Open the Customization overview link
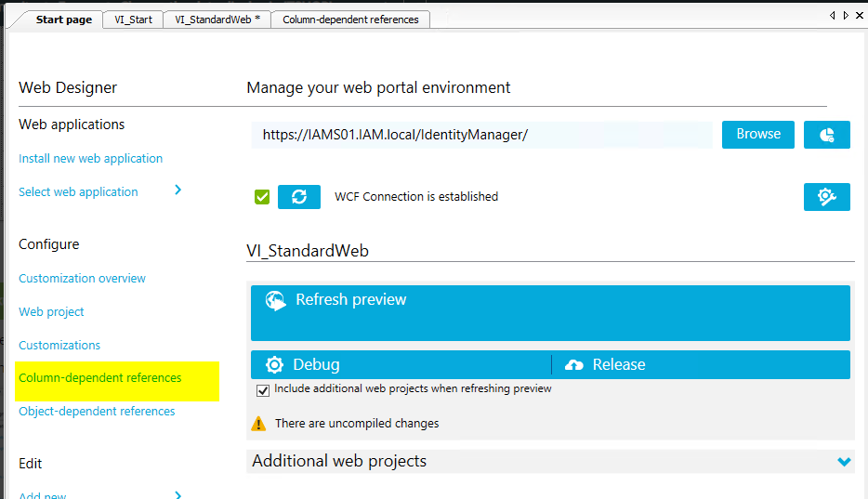The image size is (868, 499). coord(82,279)
